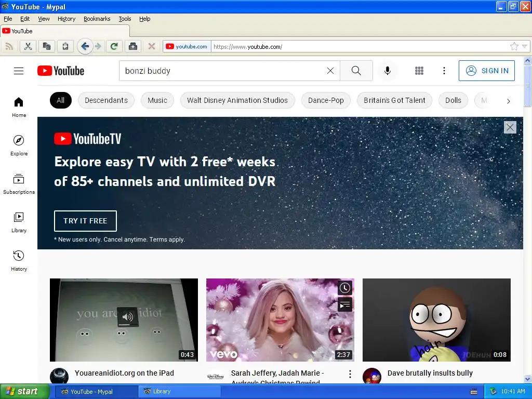Open the Windows Start button
Screen dimensions: 532x399
pyautogui.click(x=24, y=392)
